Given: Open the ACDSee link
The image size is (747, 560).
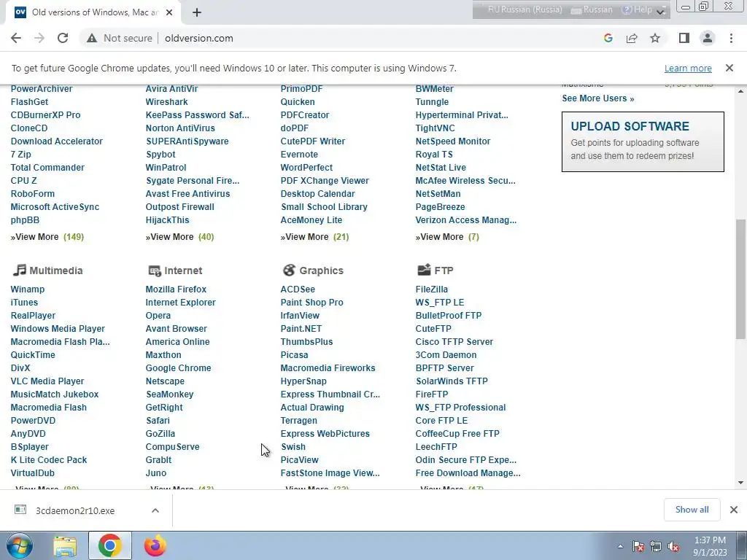Looking at the screenshot, I should (x=298, y=289).
